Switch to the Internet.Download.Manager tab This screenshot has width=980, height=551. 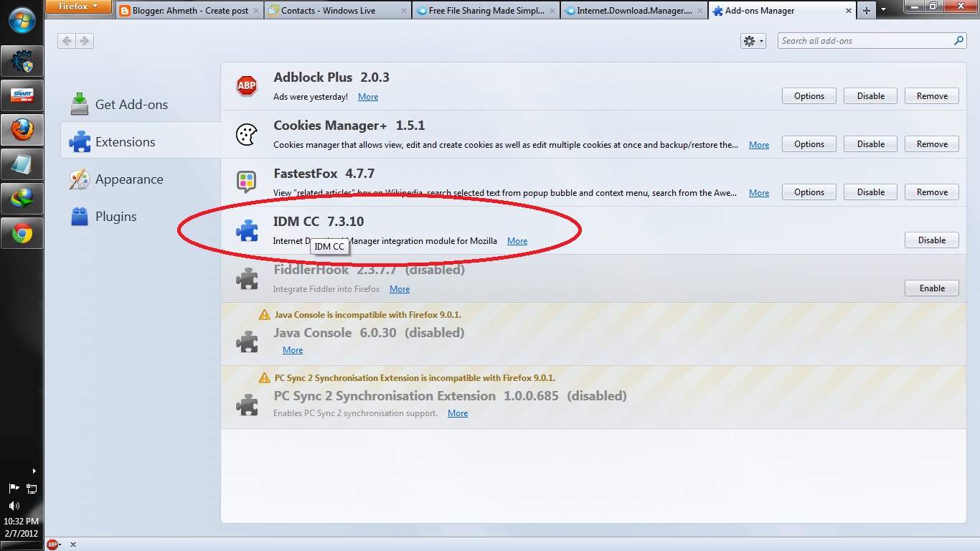pos(635,10)
